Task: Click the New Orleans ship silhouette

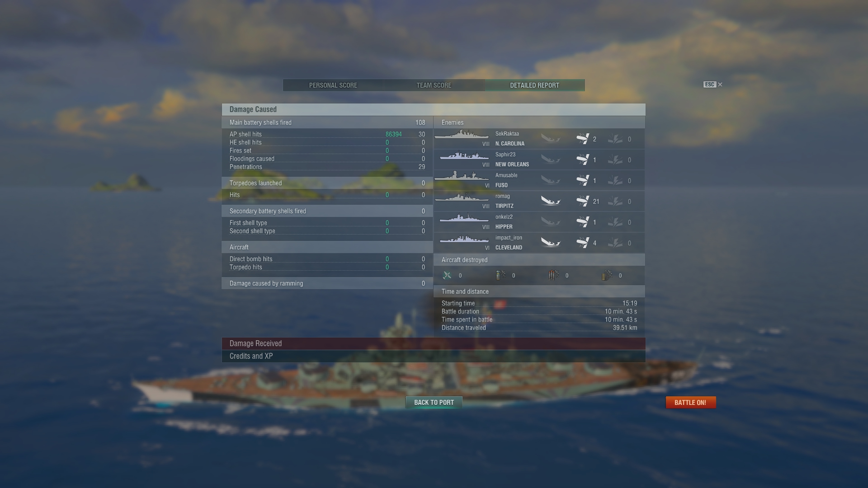Action: pos(464,156)
